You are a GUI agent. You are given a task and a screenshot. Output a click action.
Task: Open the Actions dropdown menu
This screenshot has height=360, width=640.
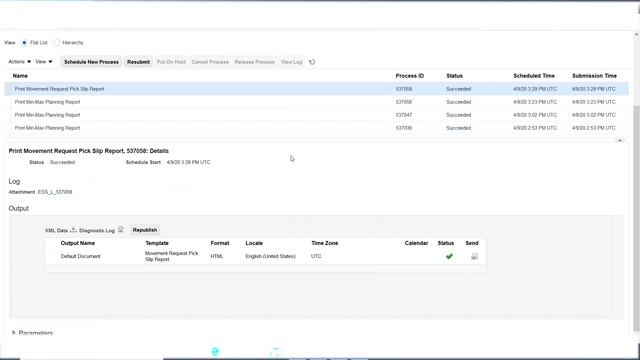pyautogui.click(x=20, y=62)
